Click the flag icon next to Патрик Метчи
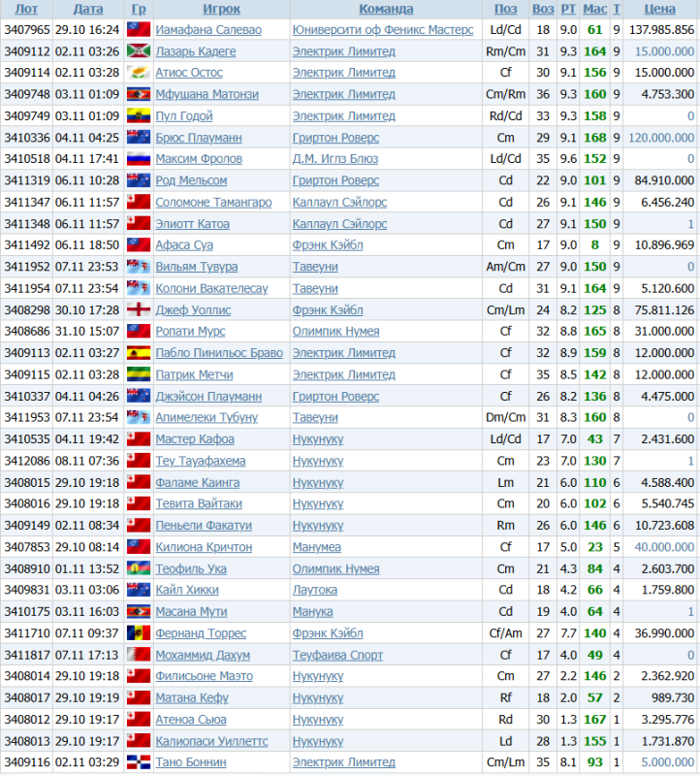The height and width of the screenshot is (776, 700). 138,374
